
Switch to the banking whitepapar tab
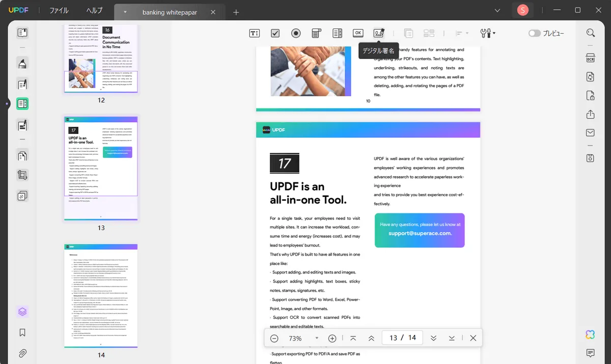[x=168, y=12]
